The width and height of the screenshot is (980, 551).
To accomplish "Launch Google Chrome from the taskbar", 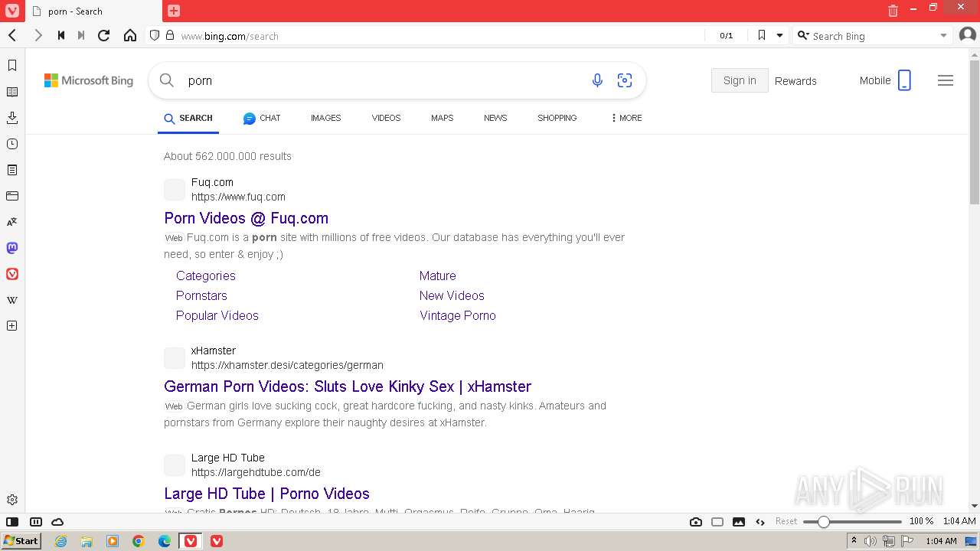I will click(139, 541).
